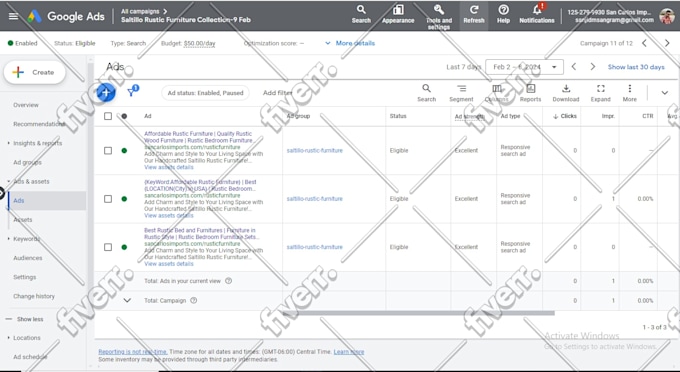The height and width of the screenshot is (372, 680).
Task: Open Search in the top bar
Action: [361, 14]
